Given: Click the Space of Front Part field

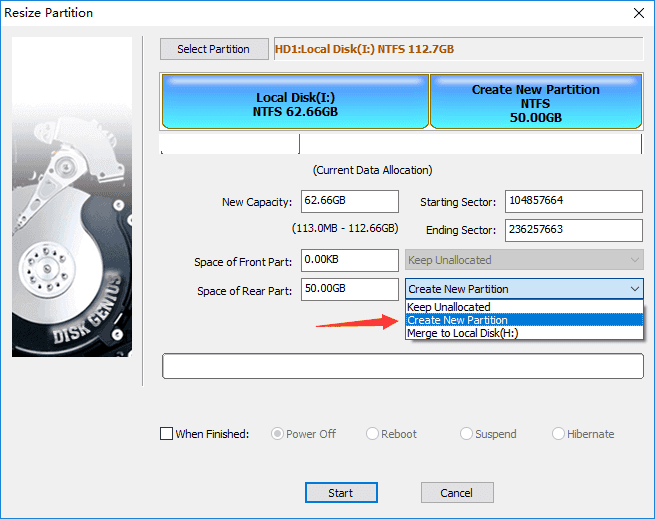Looking at the screenshot, I should point(350,261).
